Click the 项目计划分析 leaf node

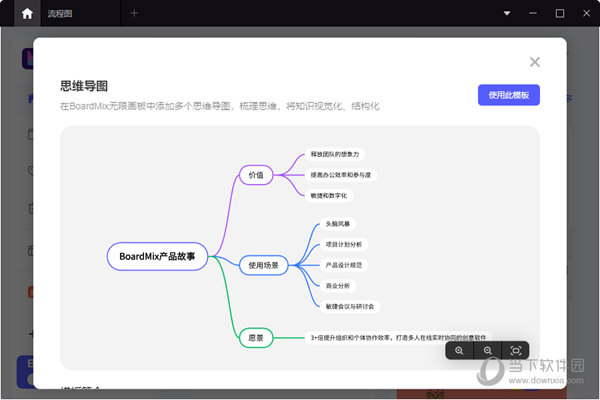(x=344, y=245)
